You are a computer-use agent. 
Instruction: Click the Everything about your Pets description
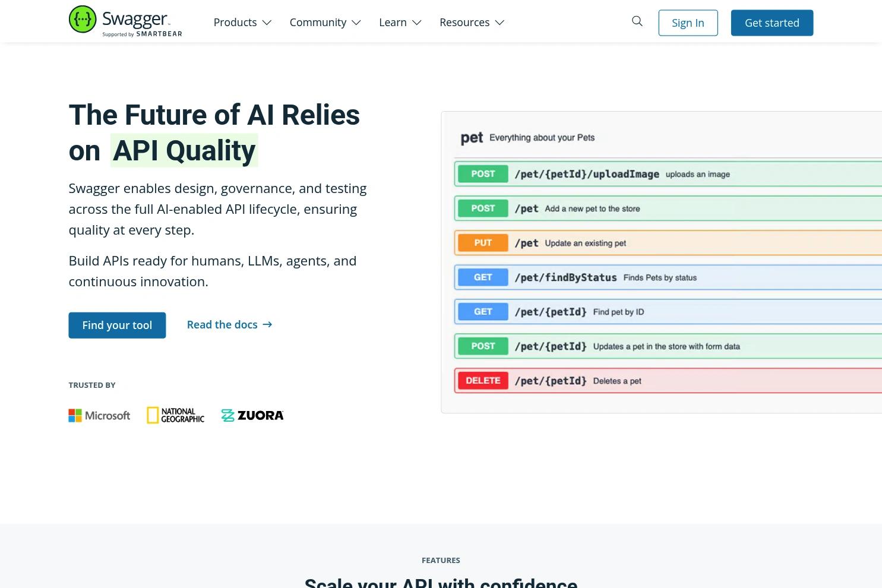coord(542,138)
